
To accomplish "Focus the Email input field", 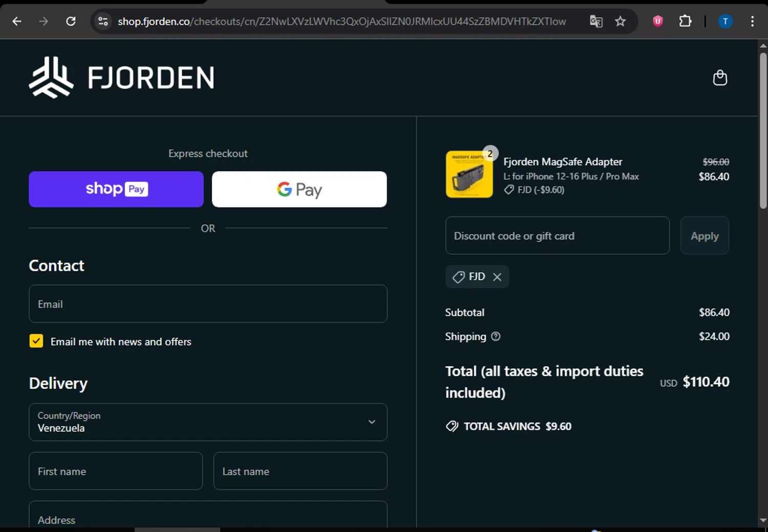I will click(x=208, y=304).
